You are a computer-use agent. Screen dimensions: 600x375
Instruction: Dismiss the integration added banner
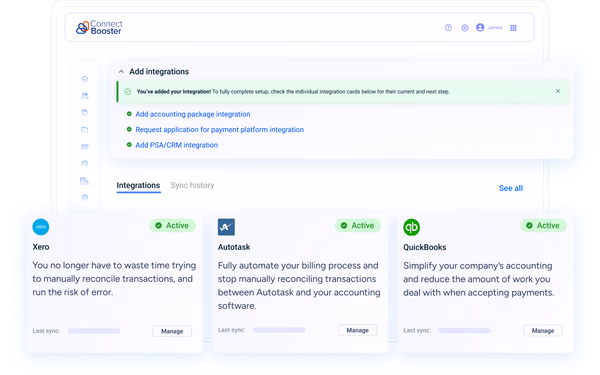coord(558,91)
